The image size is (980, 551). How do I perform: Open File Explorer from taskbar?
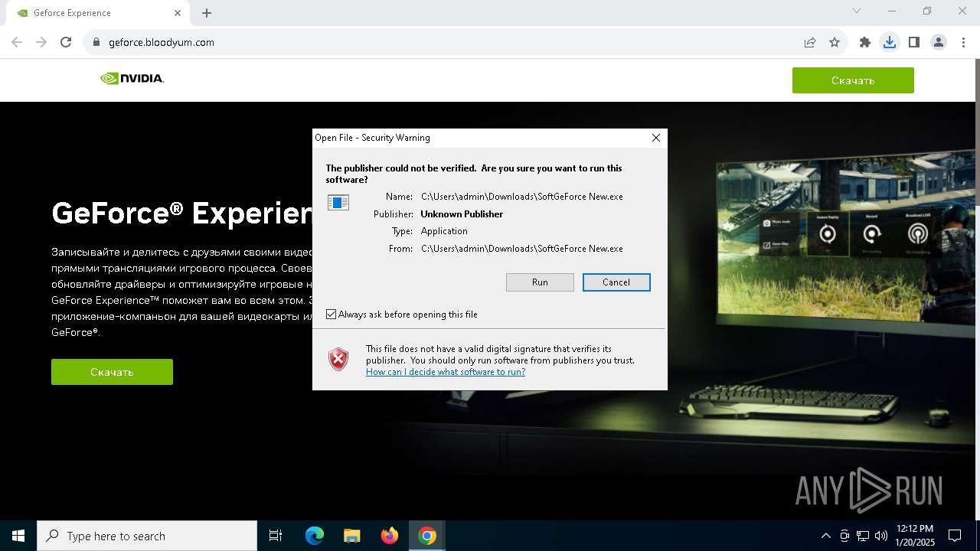[x=352, y=536]
